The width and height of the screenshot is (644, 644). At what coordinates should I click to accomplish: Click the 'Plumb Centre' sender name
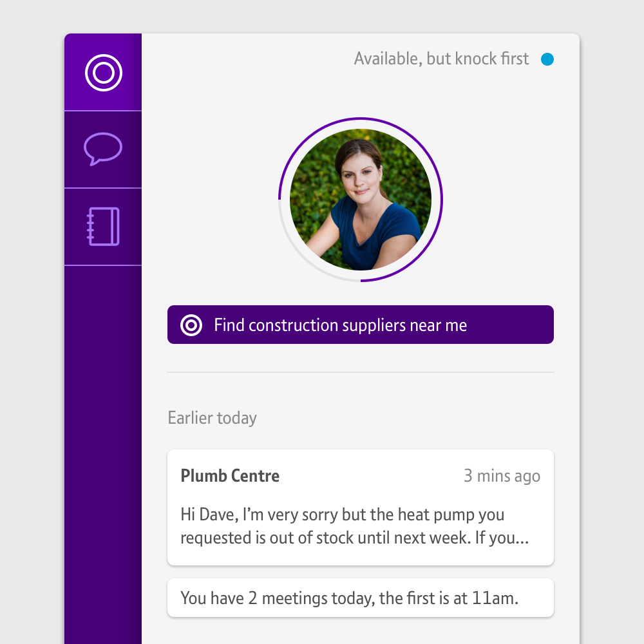tap(230, 476)
